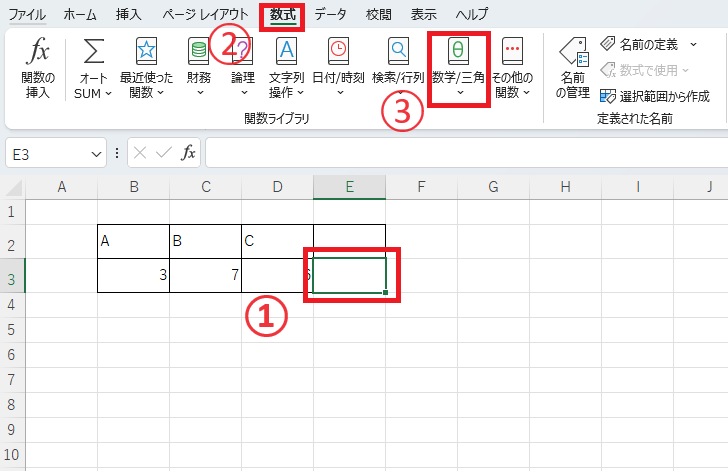728x471 pixels.
Task: Open Recently Used (最近使った関数) functions
Action: click(x=146, y=68)
